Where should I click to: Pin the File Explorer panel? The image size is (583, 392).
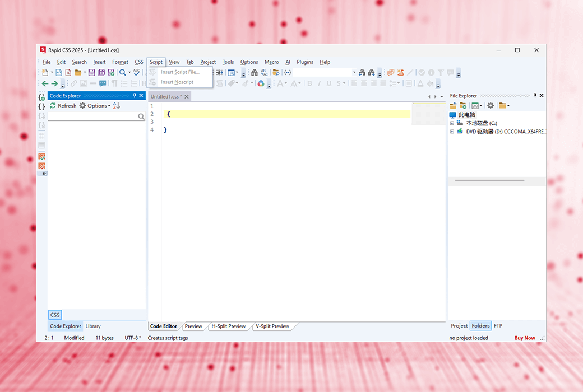535,96
